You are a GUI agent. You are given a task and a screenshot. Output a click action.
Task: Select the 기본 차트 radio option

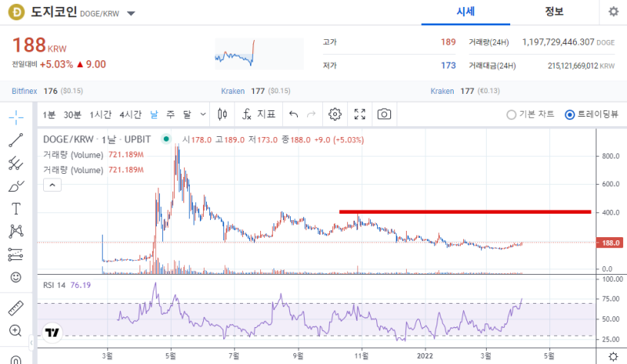(531, 114)
